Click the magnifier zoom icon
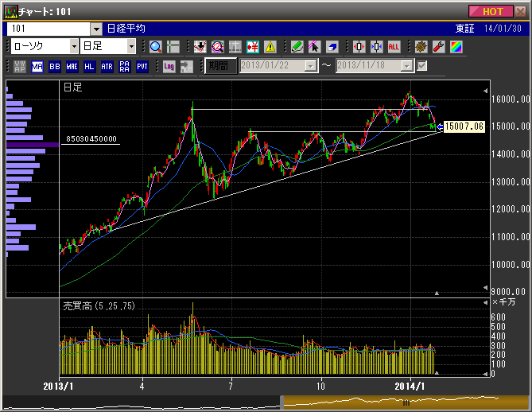This screenshot has width=532, height=412. 155,46
